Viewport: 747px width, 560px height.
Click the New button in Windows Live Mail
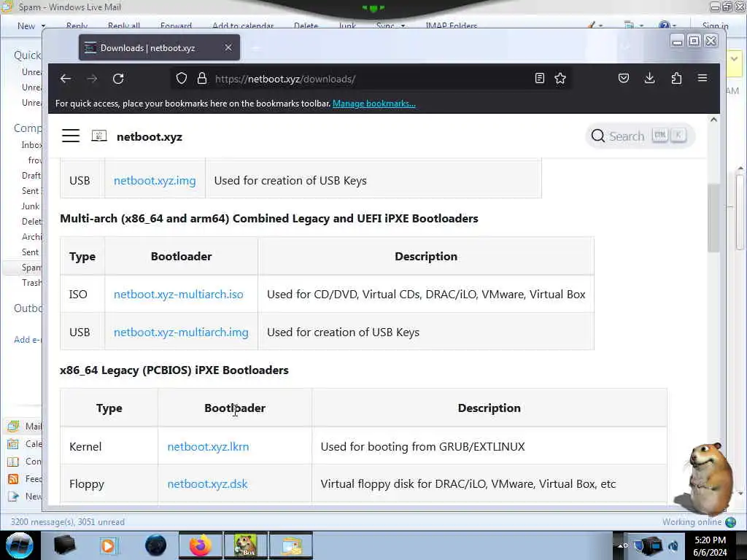coord(26,26)
